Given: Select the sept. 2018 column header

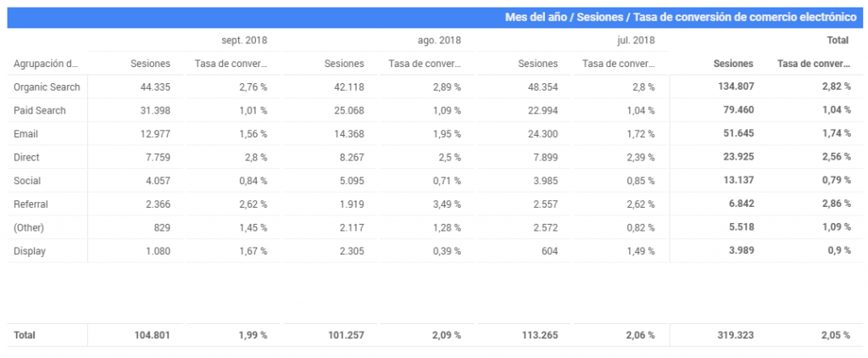Looking at the screenshot, I should tap(244, 40).
